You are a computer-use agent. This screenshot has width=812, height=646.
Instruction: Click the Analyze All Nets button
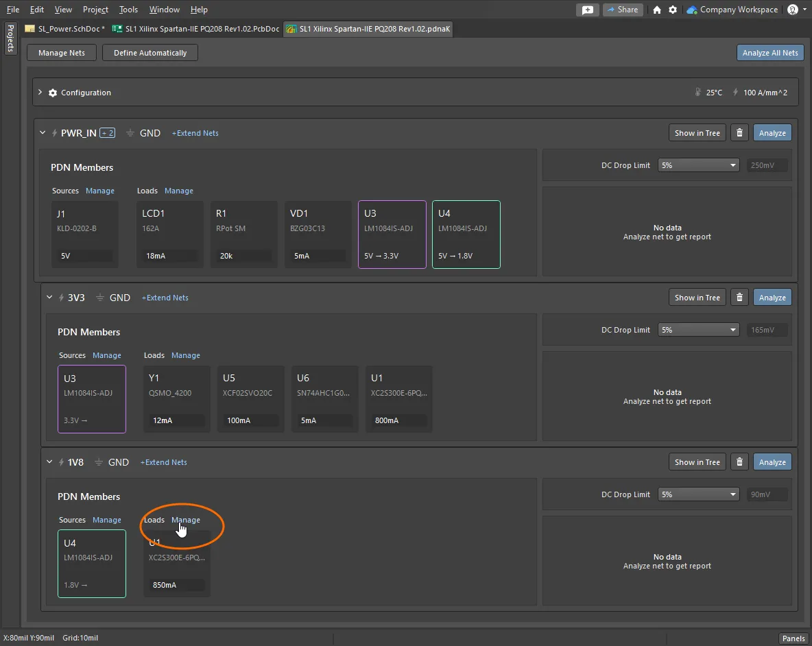point(770,53)
